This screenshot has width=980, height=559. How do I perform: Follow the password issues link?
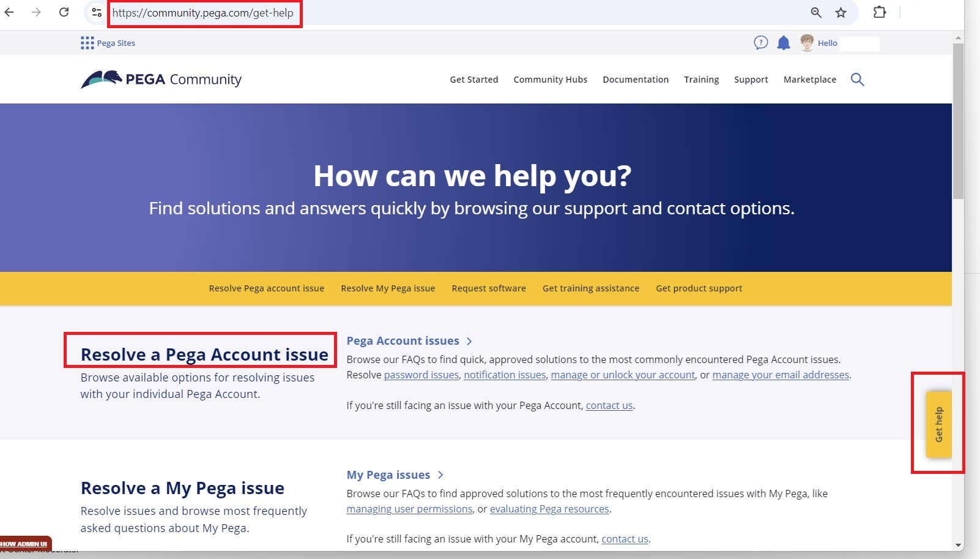[421, 375]
